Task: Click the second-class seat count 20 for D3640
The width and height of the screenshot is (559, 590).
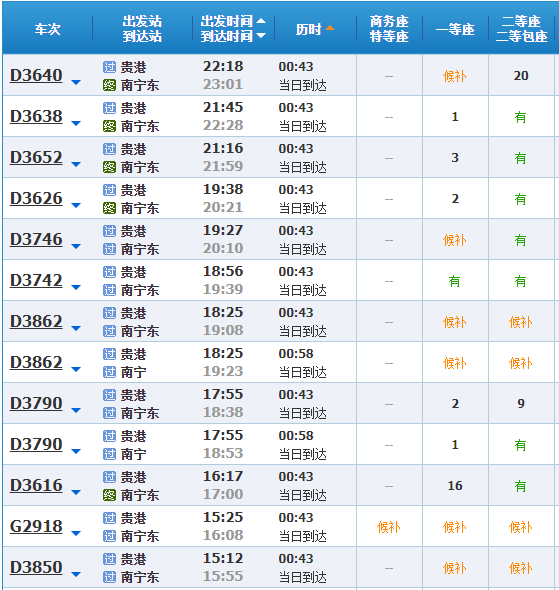Action: pos(521,76)
